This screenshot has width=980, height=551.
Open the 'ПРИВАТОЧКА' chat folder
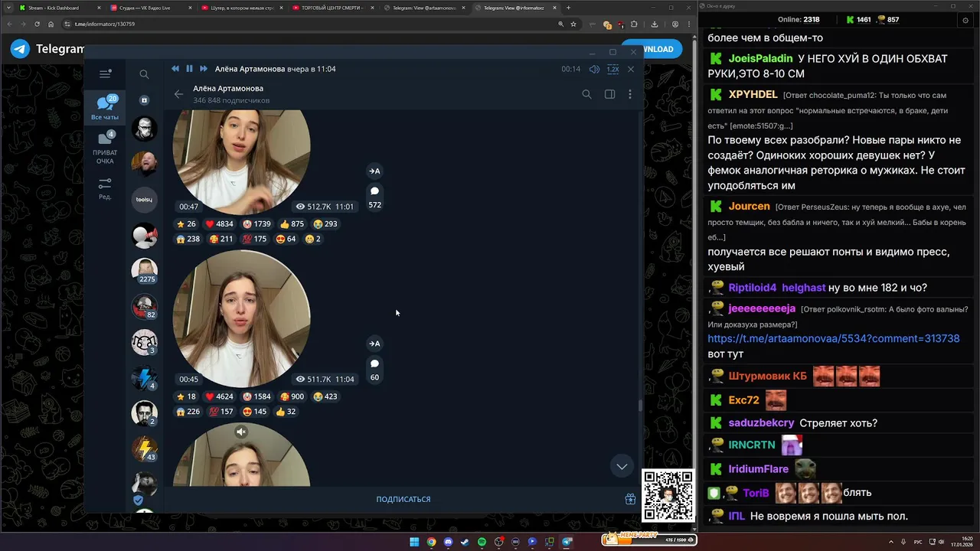105,148
